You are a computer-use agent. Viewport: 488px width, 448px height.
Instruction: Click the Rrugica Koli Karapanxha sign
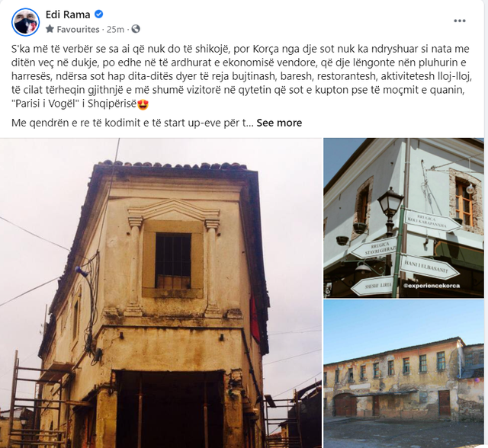coord(432,222)
